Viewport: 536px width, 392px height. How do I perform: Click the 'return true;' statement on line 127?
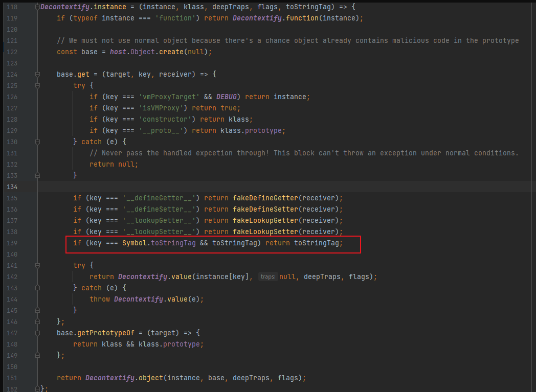click(216, 108)
